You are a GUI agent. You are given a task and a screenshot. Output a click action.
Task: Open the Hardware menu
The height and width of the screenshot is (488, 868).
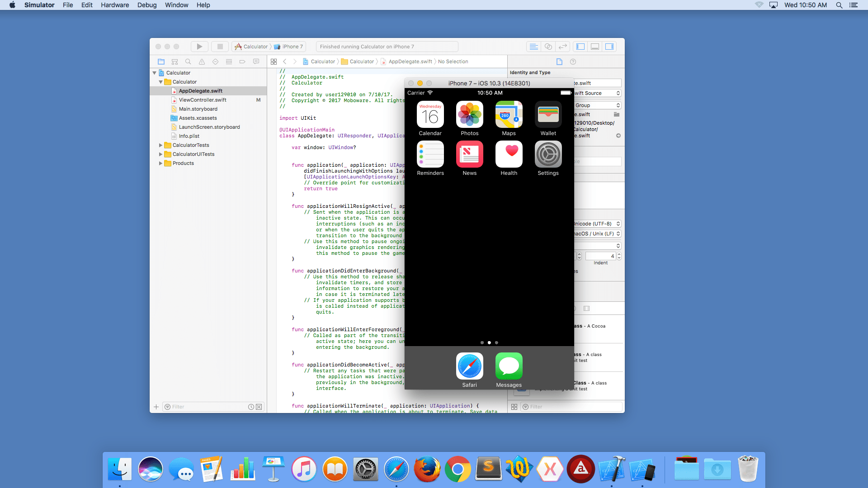point(114,5)
